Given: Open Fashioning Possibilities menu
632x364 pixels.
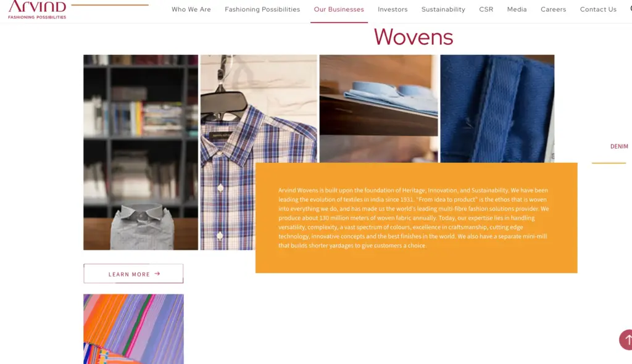Looking at the screenshot, I should (x=262, y=9).
